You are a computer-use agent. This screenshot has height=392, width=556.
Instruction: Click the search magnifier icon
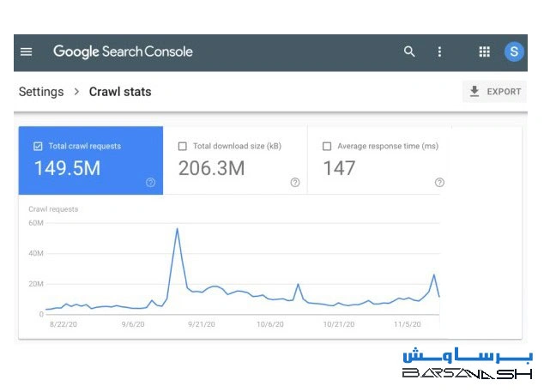click(x=409, y=51)
